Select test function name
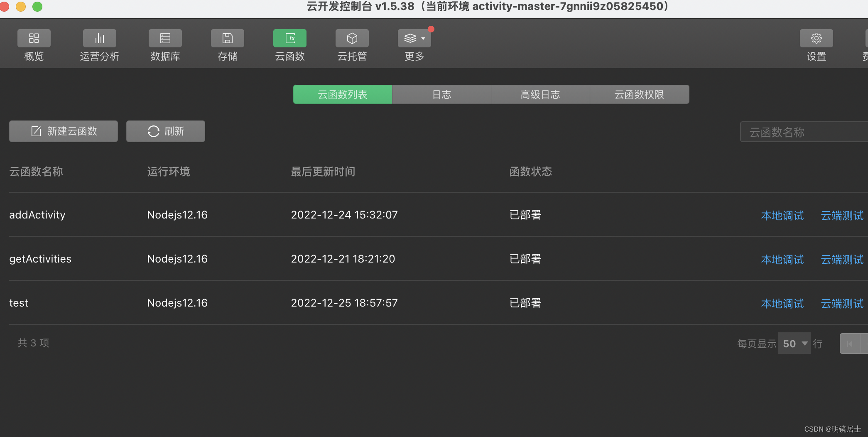Viewport: 868px width, 437px height. pos(19,303)
